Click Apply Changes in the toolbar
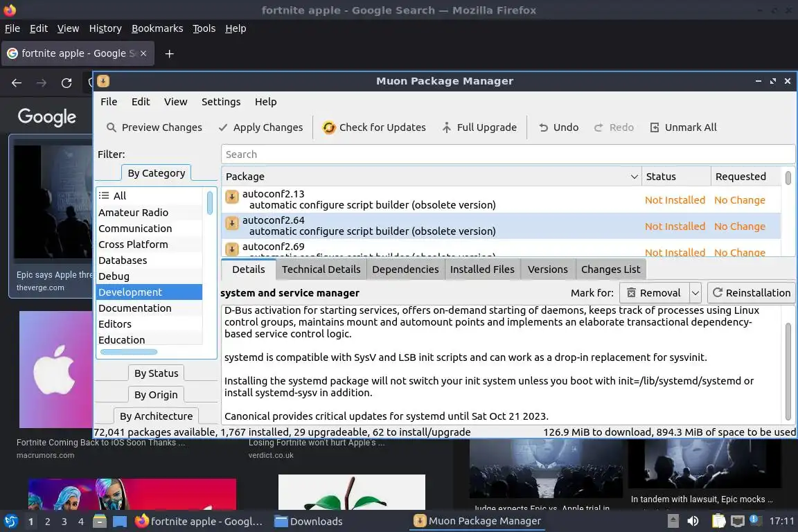 pyautogui.click(x=260, y=127)
